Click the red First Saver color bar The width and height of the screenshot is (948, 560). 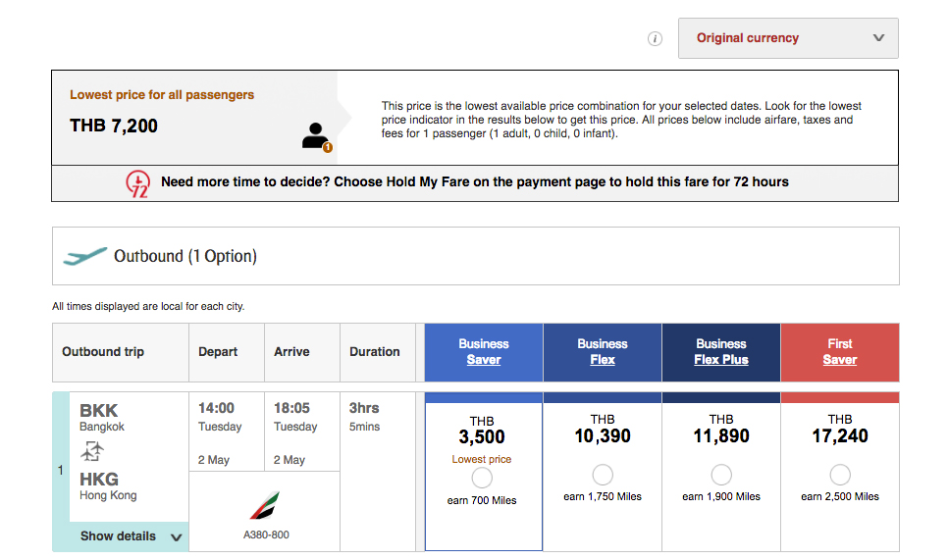pyautogui.click(x=840, y=397)
